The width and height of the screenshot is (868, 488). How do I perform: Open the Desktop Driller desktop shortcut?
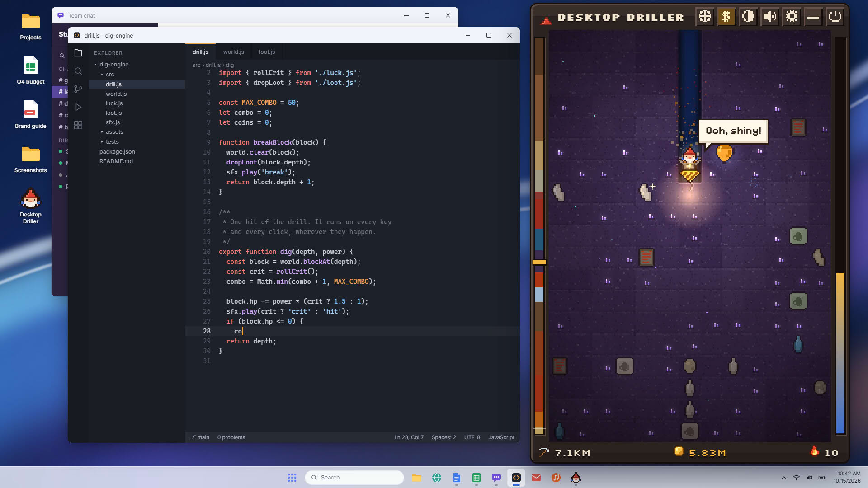coord(30,206)
